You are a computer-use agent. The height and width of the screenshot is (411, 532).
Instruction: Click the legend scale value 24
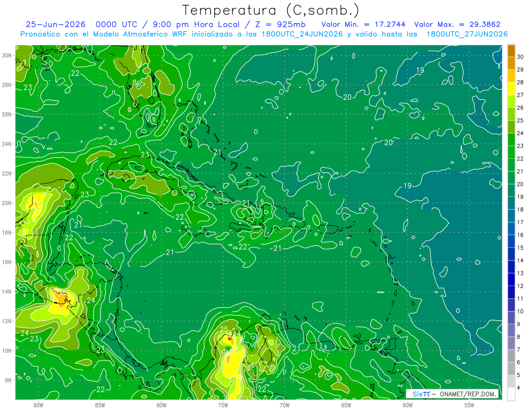[x=520, y=133]
